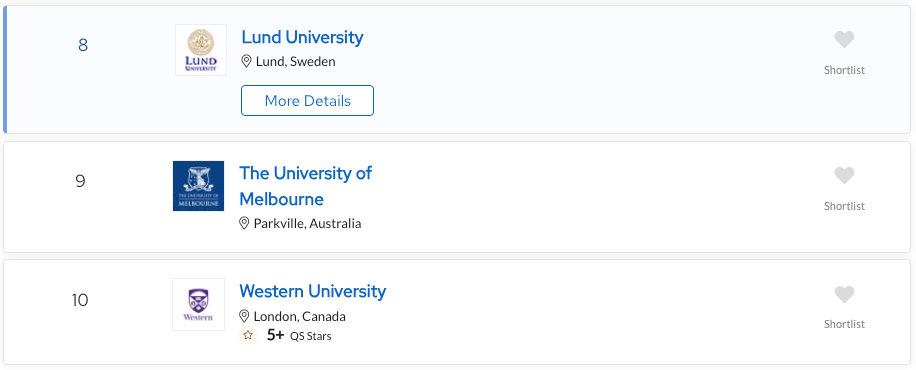Click the Lund University logo

[201, 50]
